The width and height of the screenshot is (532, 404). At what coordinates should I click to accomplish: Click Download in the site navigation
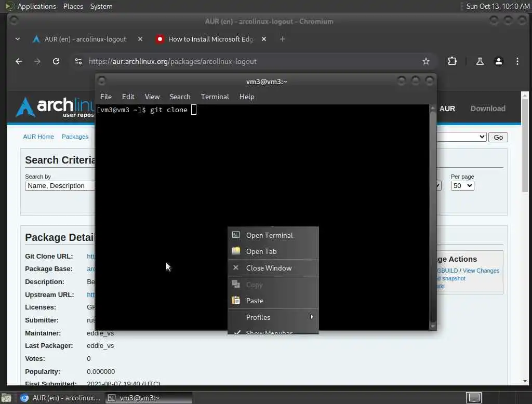(488, 109)
